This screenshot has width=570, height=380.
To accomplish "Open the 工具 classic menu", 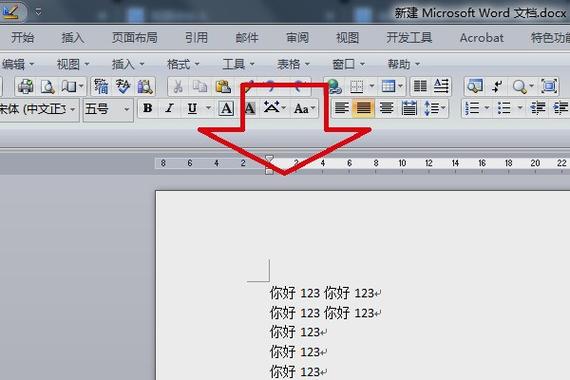I will [x=238, y=64].
